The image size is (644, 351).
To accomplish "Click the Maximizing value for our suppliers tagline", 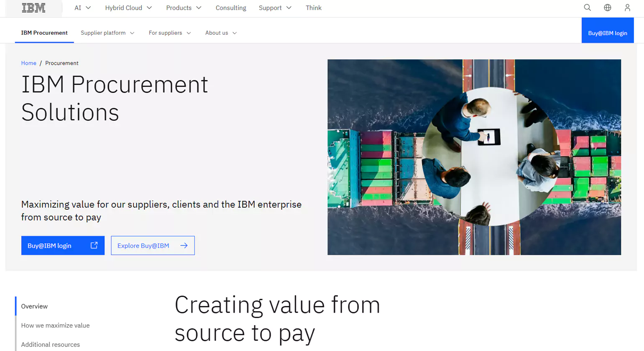I will [x=161, y=211].
